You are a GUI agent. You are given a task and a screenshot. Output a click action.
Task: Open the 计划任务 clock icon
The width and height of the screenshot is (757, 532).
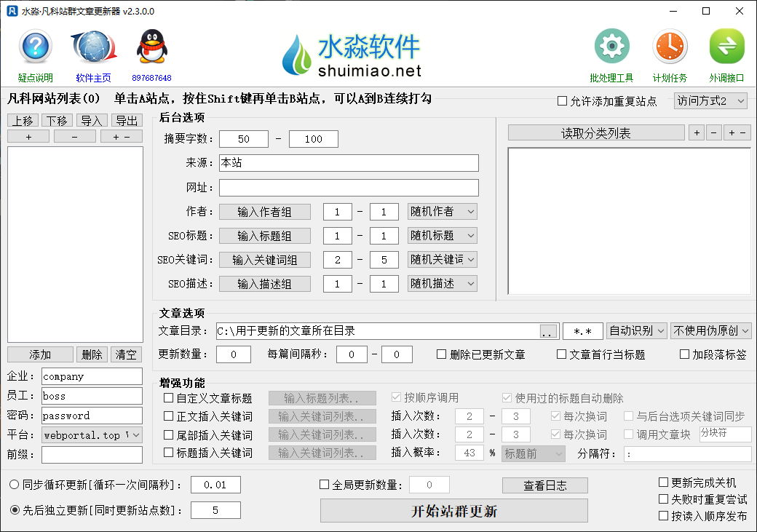click(670, 47)
